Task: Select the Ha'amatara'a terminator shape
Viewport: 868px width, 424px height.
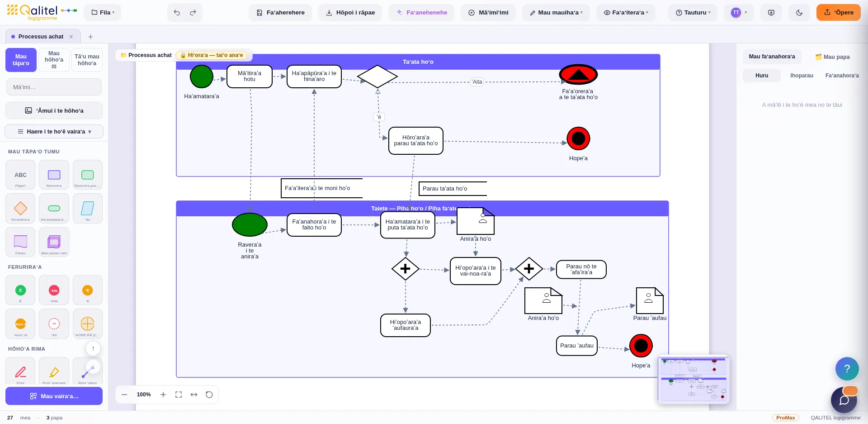Action: pyautogui.click(x=54, y=208)
